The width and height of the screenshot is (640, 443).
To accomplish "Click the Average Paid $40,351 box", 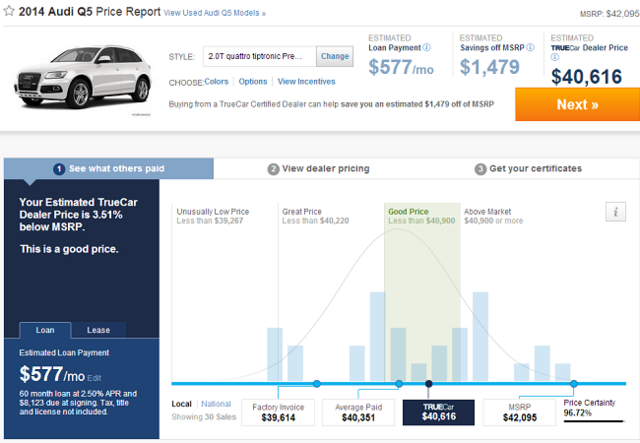I will coord(358,412).
